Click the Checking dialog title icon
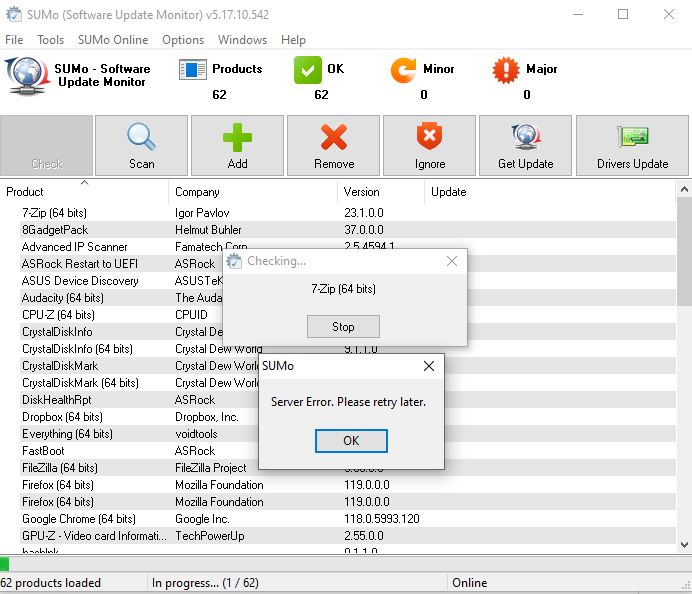Image resolution: width=692 pixels, height=594 pixels. pyautogui.click(x=234, y=261)
